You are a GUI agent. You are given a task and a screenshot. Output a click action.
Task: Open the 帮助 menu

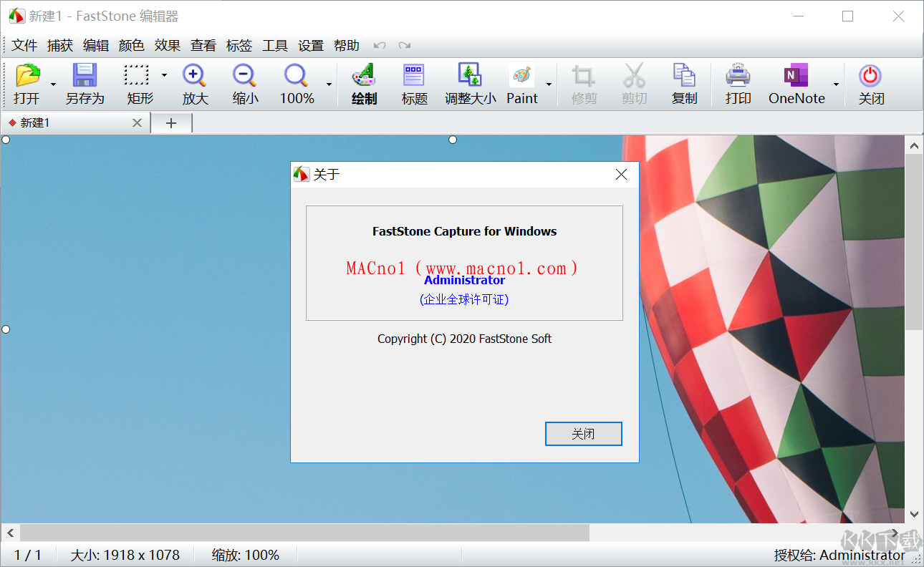point(347,46)
